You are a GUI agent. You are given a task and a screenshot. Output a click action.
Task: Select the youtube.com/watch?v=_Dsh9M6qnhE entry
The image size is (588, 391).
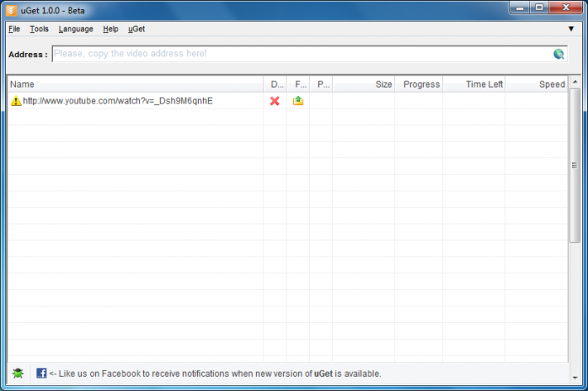click(x=118, y=101)
